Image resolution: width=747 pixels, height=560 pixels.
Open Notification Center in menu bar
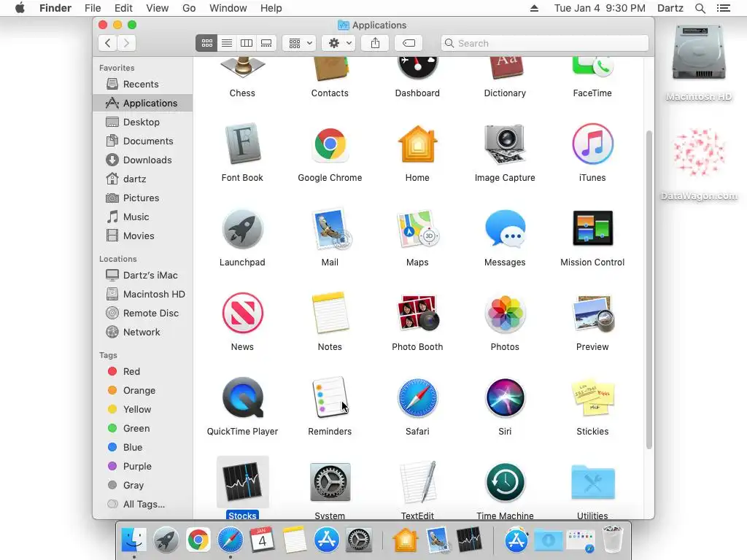coord(723,8)
